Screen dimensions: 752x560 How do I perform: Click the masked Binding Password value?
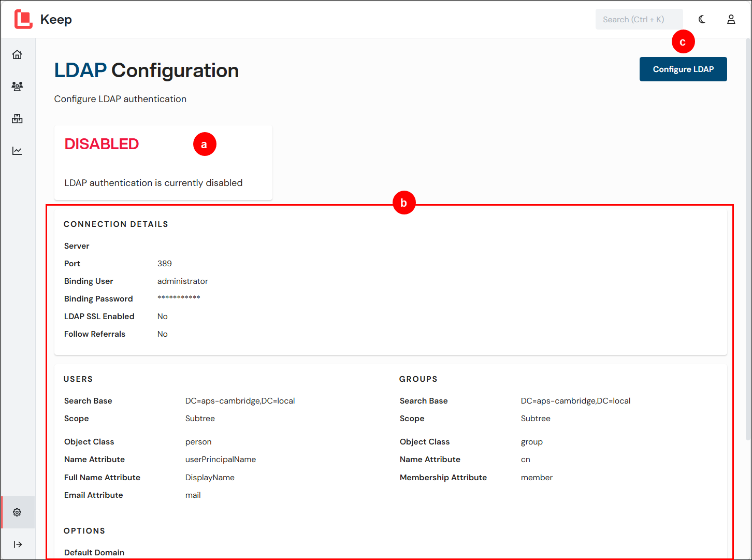[x=179, y=298]
